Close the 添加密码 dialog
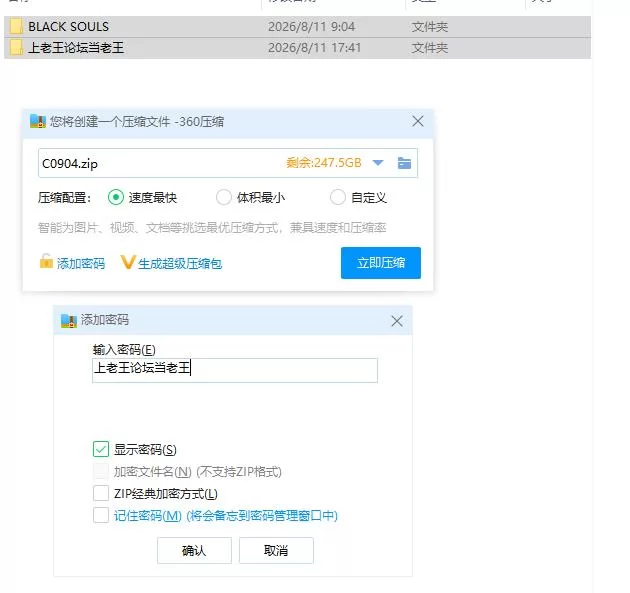The width and height of the screenshot is (630, 593). pyautogui.click(x=397, y=321)
